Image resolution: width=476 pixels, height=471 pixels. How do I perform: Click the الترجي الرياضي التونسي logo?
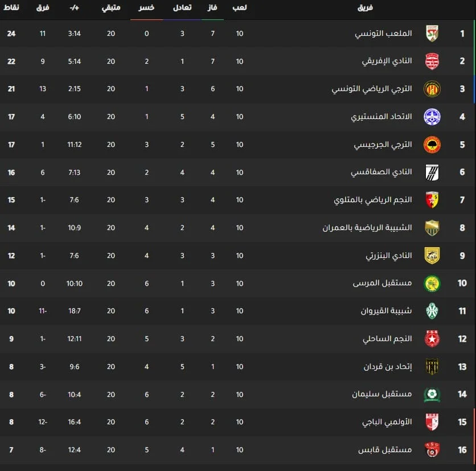click(x=432, y=89)
